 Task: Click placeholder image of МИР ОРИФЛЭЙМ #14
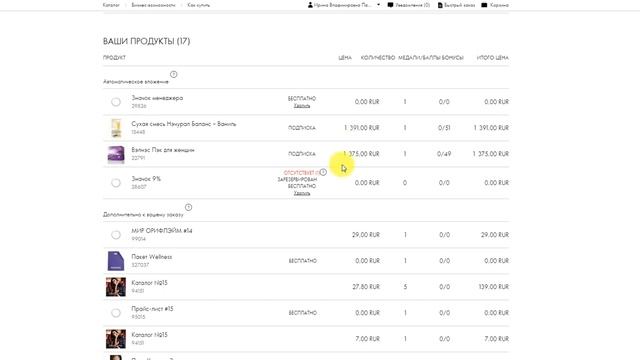116,235
